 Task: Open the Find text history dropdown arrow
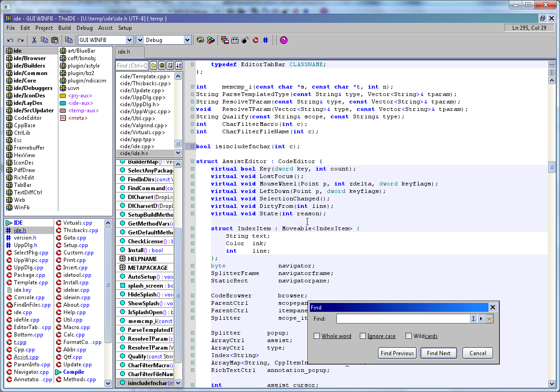[489, 319]
